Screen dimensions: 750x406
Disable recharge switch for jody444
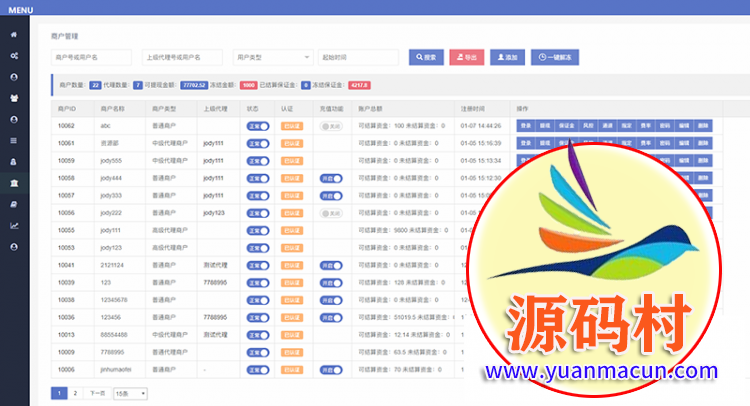(331, 178)
